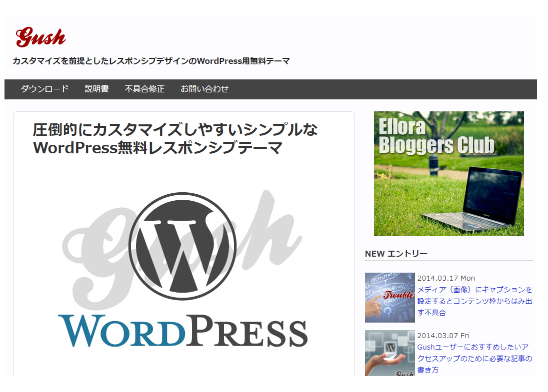548x392 pixels.
Task: Click the Gush logo in the header
Action: click(40, 37)
